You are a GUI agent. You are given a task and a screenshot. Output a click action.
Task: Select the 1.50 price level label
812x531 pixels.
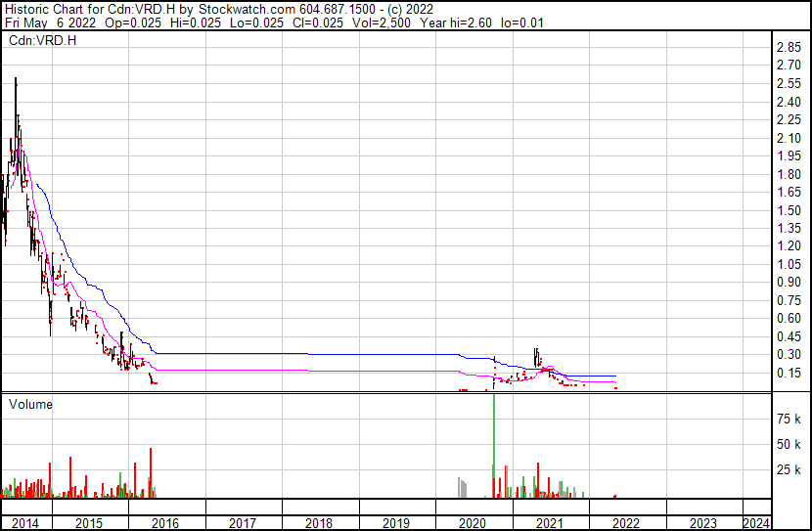point(789,211)
